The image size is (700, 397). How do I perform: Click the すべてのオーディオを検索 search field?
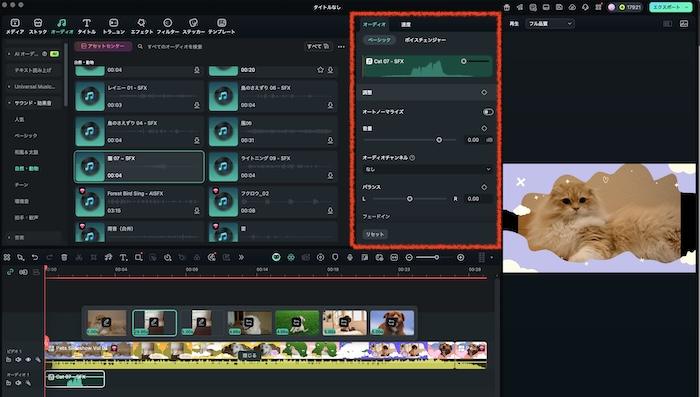(219, 46)
